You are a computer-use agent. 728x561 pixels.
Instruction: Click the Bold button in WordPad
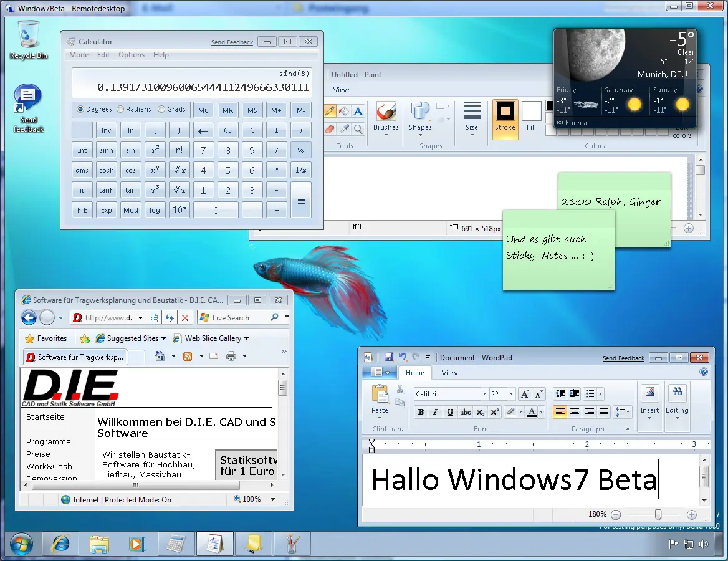(x=421, y=412)
